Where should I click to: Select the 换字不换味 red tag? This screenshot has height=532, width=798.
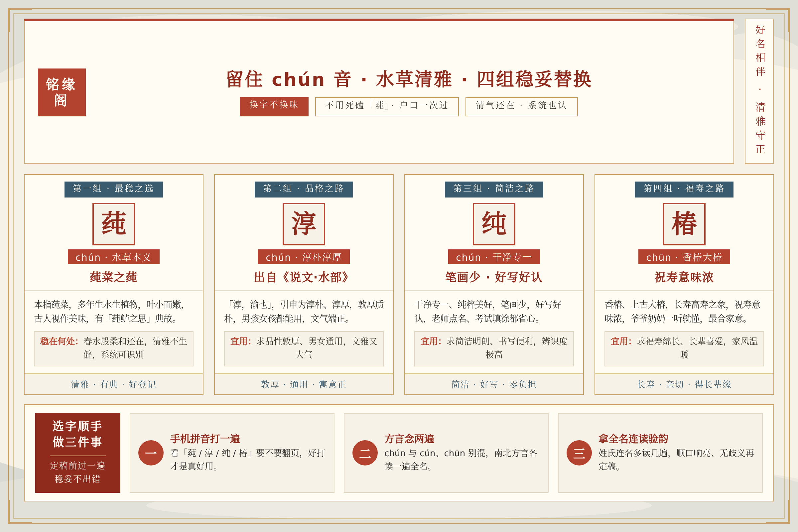[x=274, y=106]
